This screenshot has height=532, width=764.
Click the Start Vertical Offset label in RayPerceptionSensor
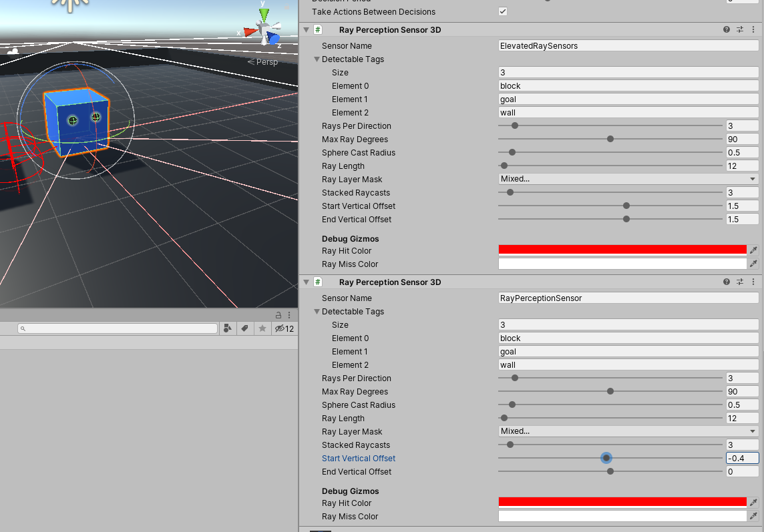pos(359,458)
